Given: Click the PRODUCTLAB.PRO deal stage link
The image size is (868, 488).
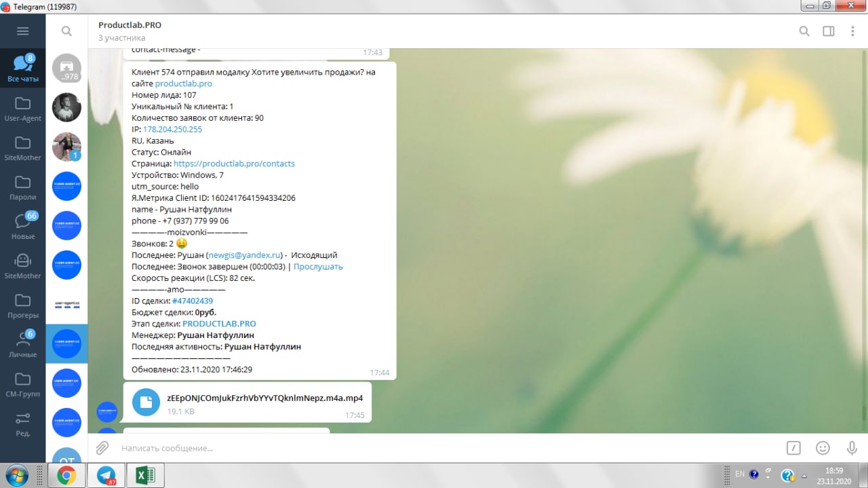Looking at the screenshot, I should point(219,324).
